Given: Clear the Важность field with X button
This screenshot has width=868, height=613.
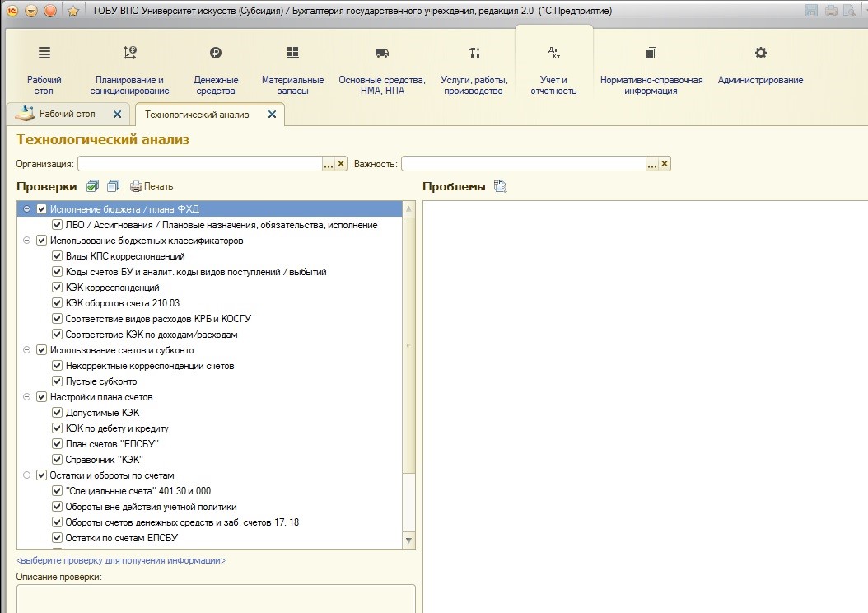Looking at the screenshot, I should point(665,164).
